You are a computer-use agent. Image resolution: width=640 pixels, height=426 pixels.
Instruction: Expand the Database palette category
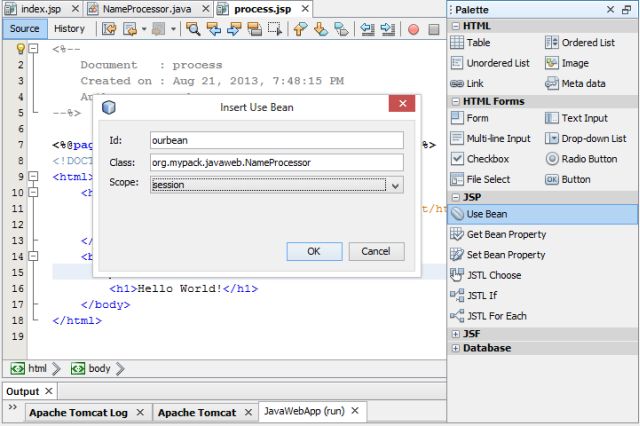456,348
